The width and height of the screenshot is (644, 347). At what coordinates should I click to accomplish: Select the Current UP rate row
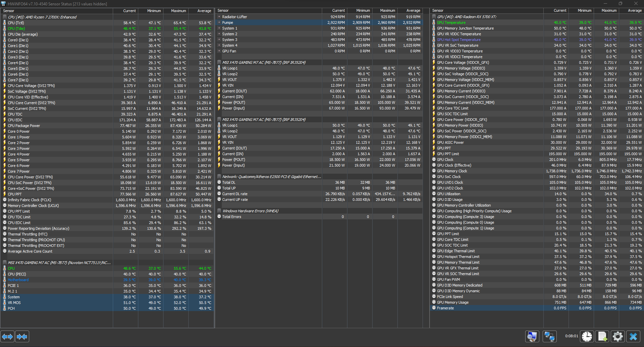tap(319, 200)
